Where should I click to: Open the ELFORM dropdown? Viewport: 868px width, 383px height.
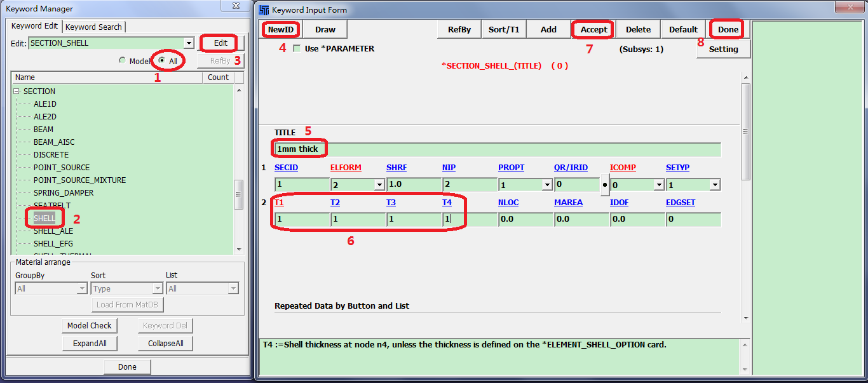coord(379,185)
